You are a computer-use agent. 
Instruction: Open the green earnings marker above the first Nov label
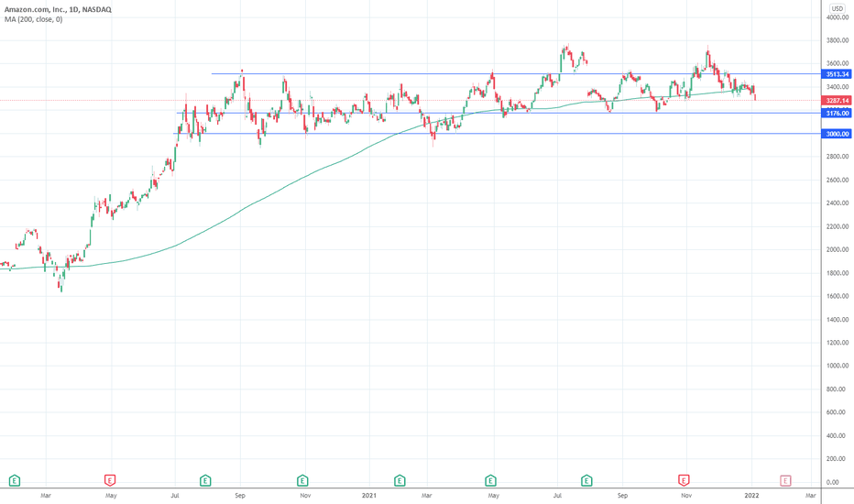tap(302, 480)
